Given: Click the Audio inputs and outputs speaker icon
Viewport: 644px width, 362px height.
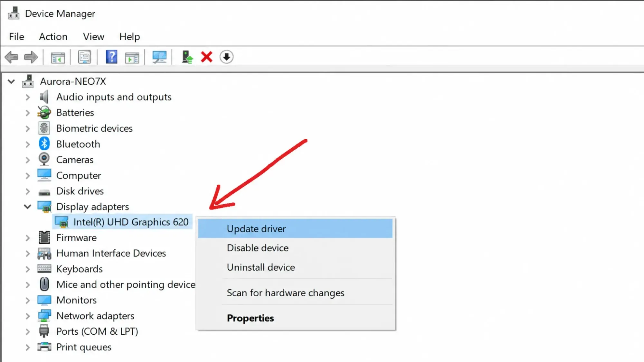Looking at the screenshot, I should point(44,97).
